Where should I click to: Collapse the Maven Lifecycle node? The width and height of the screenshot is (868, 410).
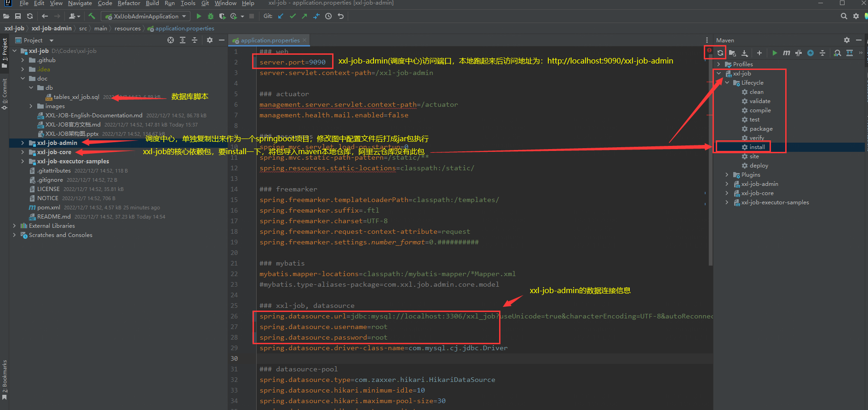pos(727,82)
